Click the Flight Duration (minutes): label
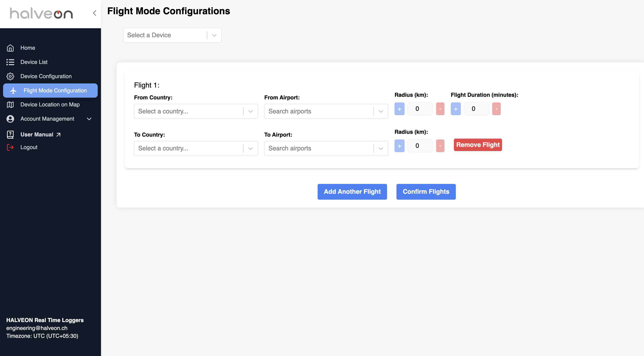This screenshot has width=644, height=356. pyautogui.click(x=484, y=95)
